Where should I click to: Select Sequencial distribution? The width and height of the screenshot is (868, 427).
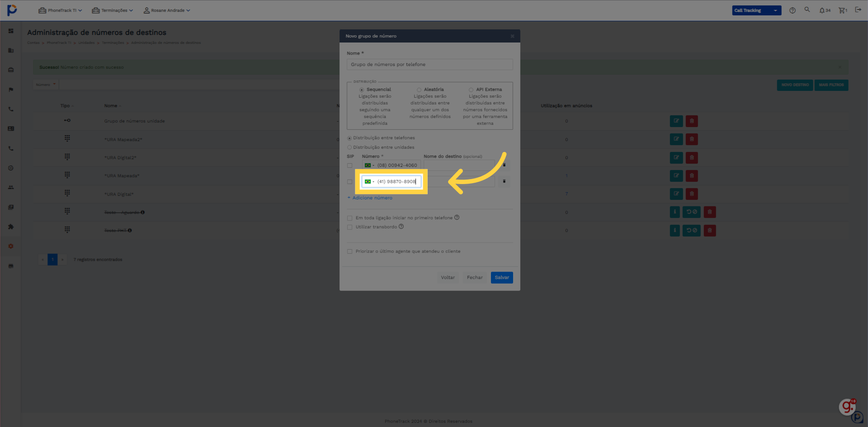362,90
